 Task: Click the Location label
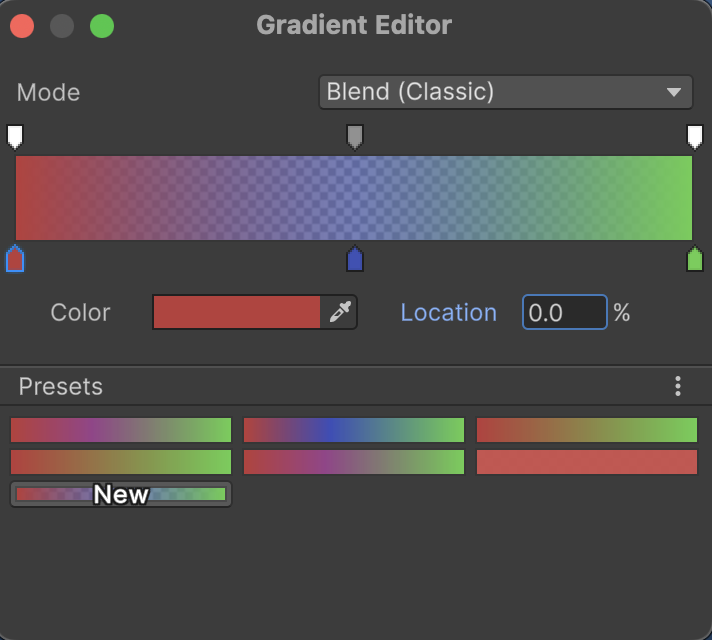[448, 313]
